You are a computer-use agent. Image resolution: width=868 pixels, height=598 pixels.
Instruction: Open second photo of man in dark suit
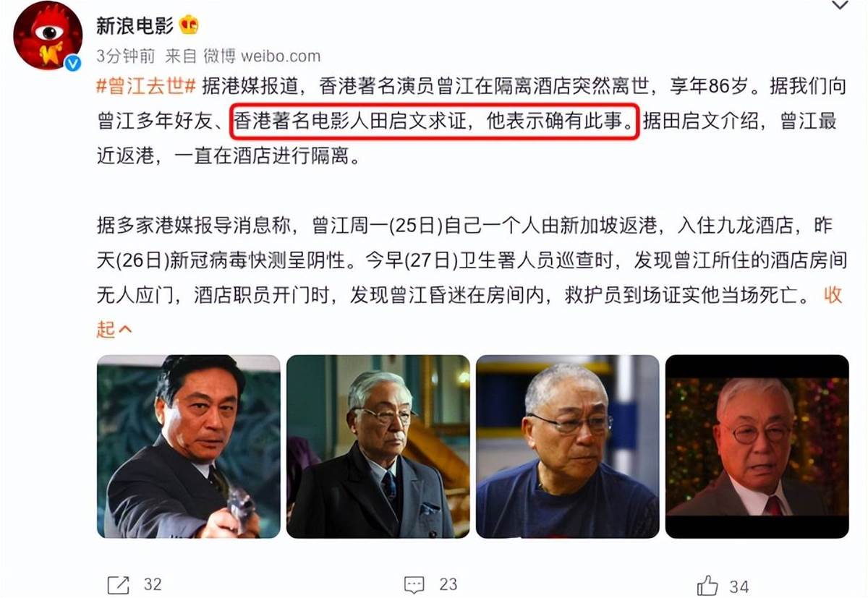(378, 446)
